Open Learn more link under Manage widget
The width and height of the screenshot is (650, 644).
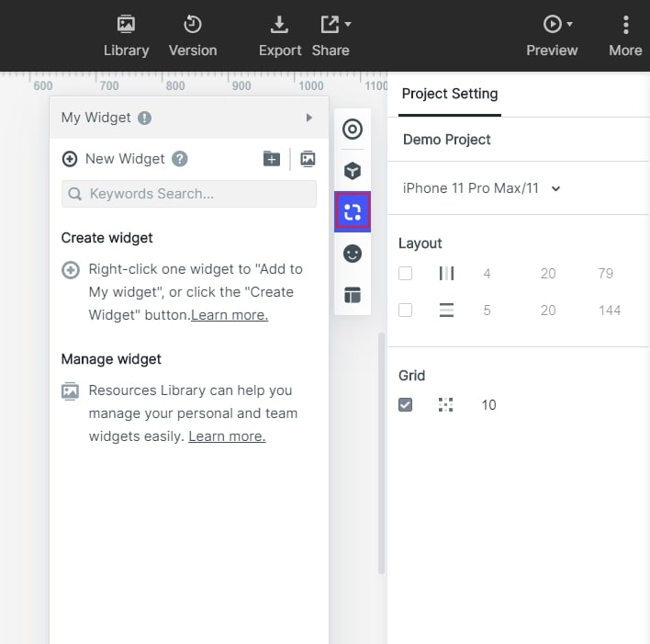pyautogui.click(x=227, y=436)
